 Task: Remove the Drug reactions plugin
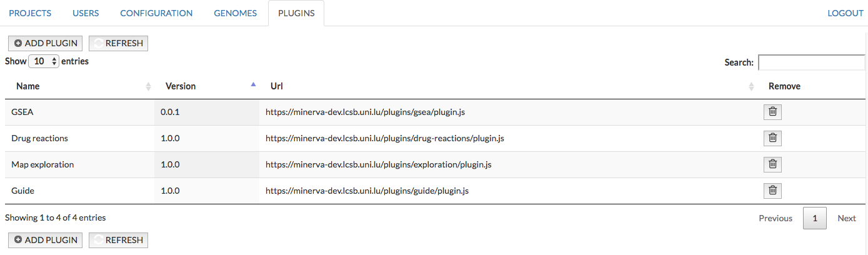tap(772, 138)
